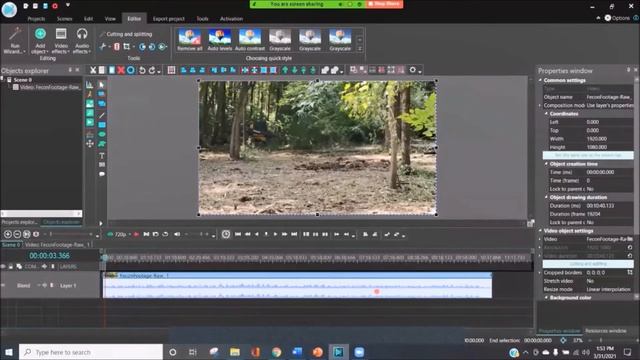Select the move arrows tool
Viewport: 640px width, 360px height.
click(x=90, y=144)
